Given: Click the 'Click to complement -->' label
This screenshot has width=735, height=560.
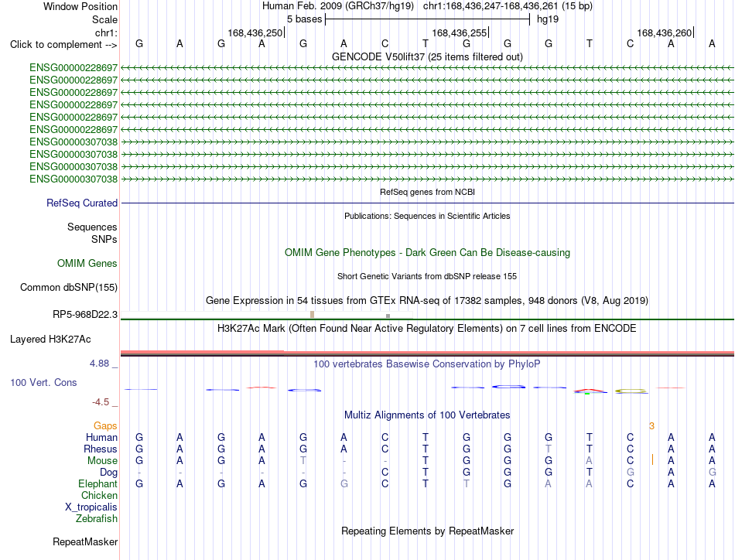Looking at the screenshot, I should pyautogui.click(x=63, y=45).
